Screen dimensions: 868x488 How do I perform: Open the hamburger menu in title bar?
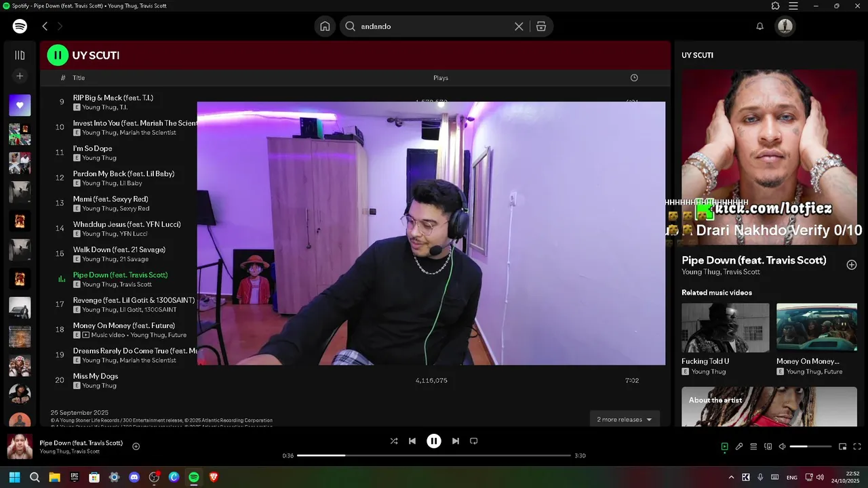point(793,6)
